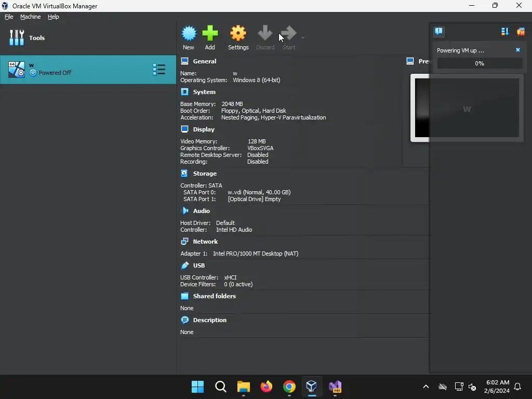Open the notification bell in taskbar

tap(518, 387)
